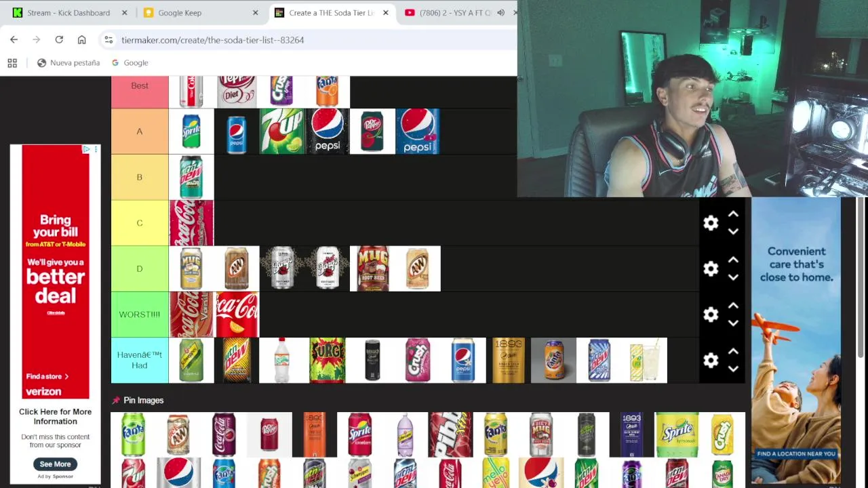Screen dimensions: 868x488
Task: View site information icon in address bar
Action: pyautogui.click(x=108, y=40)
